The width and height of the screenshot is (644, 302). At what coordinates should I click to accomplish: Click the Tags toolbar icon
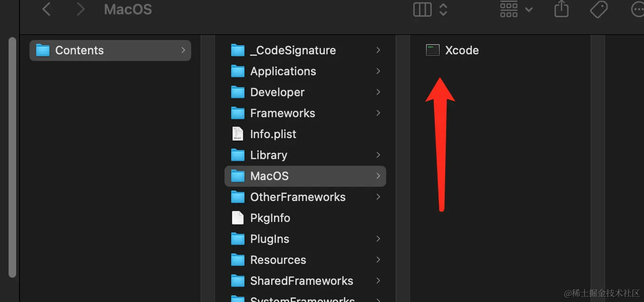point(599,9)
